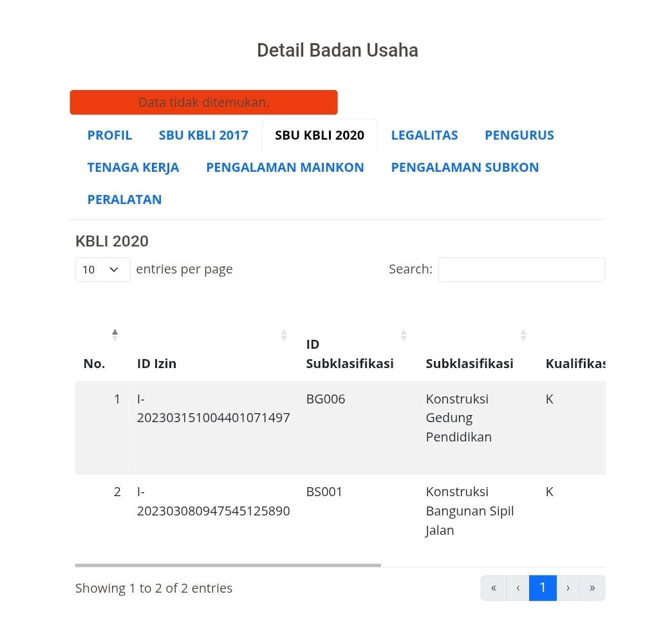Go to previous page arrow
This screenshot has width=672, height=639.
(x=518, y=588)
